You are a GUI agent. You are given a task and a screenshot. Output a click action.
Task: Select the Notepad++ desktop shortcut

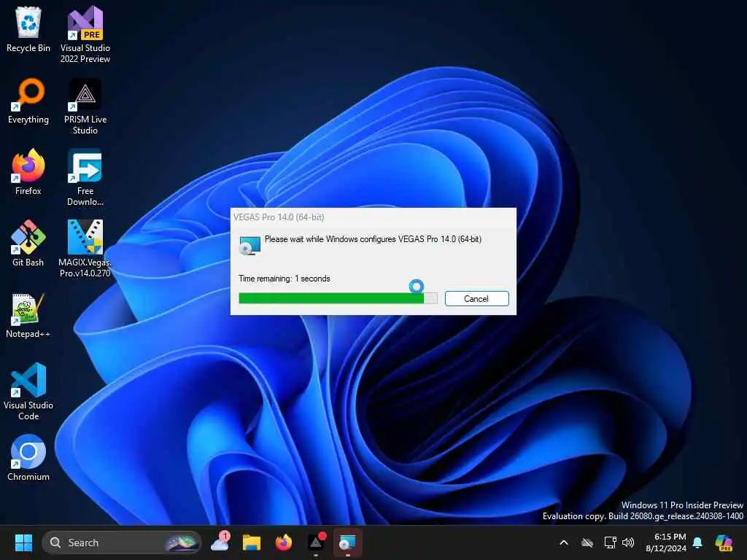[28, 316]
